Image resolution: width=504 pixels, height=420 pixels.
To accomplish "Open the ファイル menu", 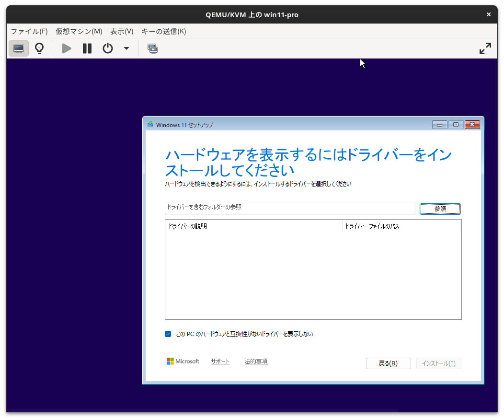I will tap(29, 31).
